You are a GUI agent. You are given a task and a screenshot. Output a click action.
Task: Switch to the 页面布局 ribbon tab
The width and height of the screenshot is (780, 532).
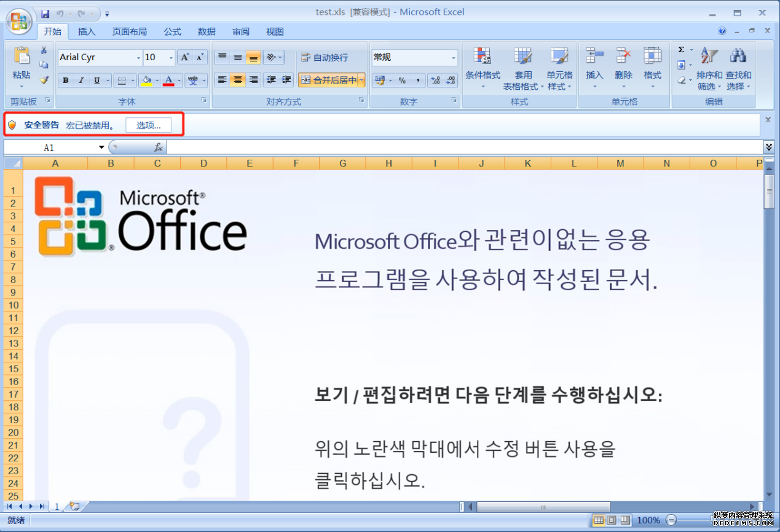[x=129, y=31]
